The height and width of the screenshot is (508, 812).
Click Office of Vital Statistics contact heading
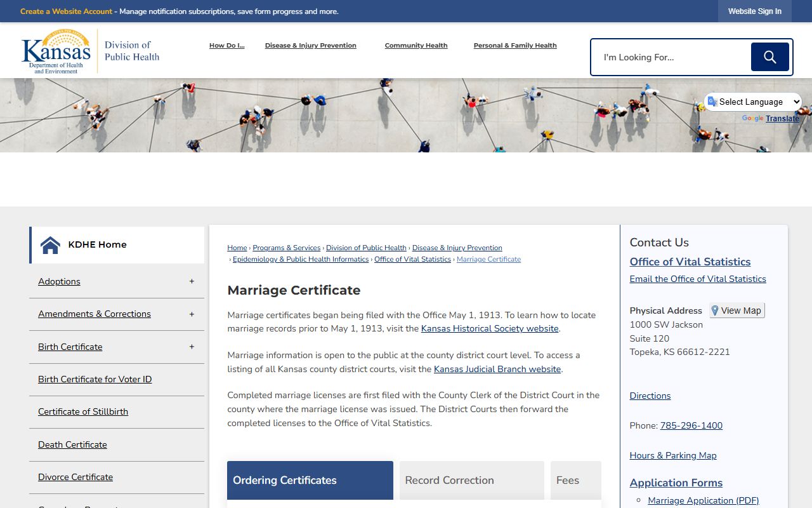[690, 262]
